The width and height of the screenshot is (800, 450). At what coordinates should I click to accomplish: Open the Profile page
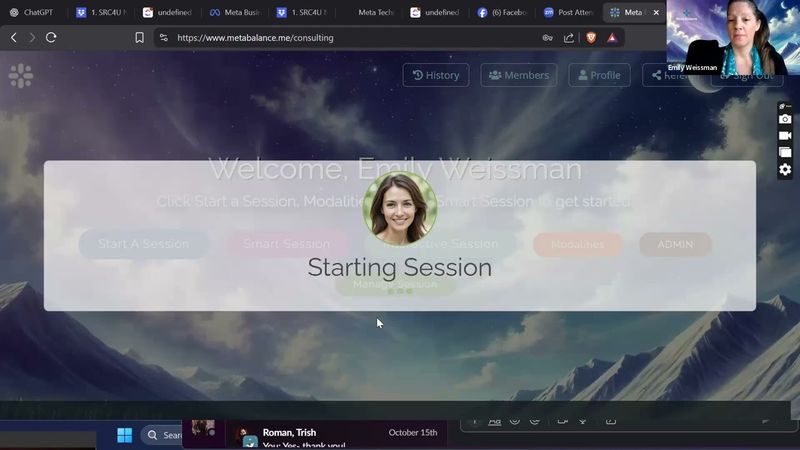pyautogui.click(x=599, y=75)
